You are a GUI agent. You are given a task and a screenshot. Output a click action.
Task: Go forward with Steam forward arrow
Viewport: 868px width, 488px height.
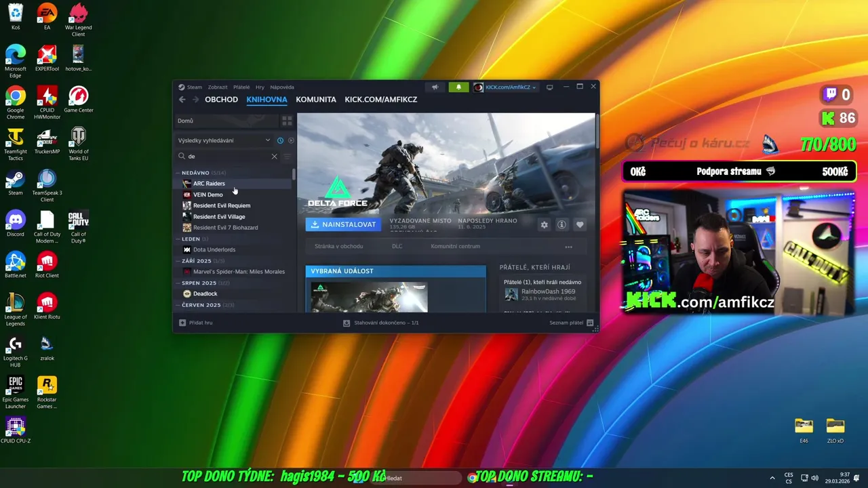point(195,100)
